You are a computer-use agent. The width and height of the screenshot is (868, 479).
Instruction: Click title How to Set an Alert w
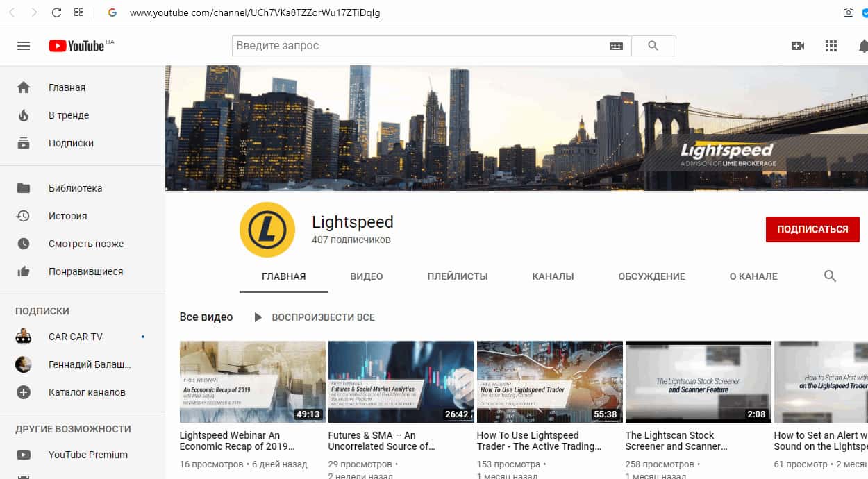pyautogui.click(x=821, y=441)
